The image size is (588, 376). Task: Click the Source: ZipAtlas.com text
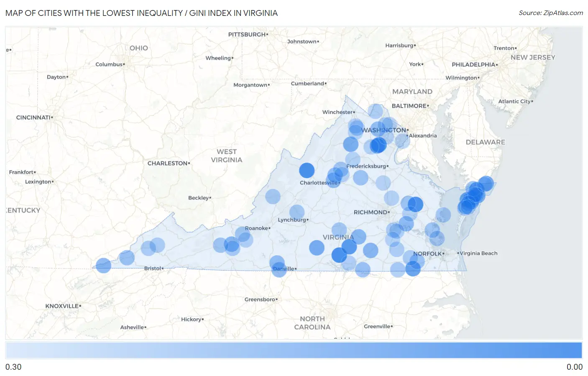[551, 13]
